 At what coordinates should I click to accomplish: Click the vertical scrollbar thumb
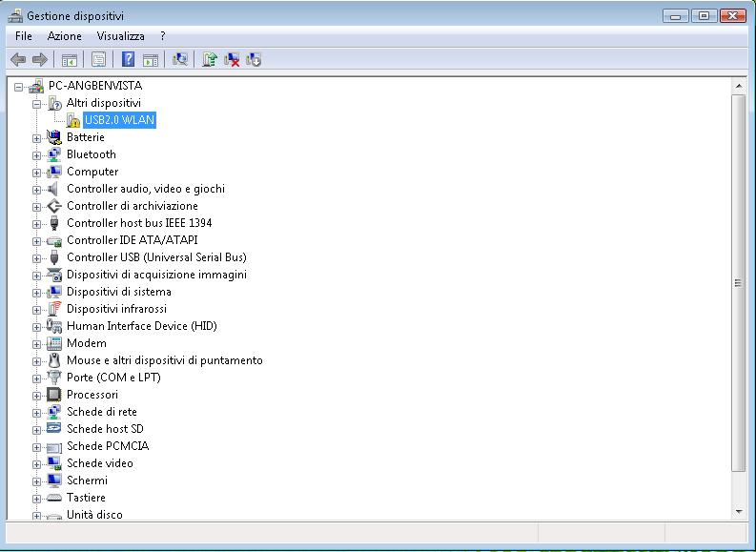[738, 283]
